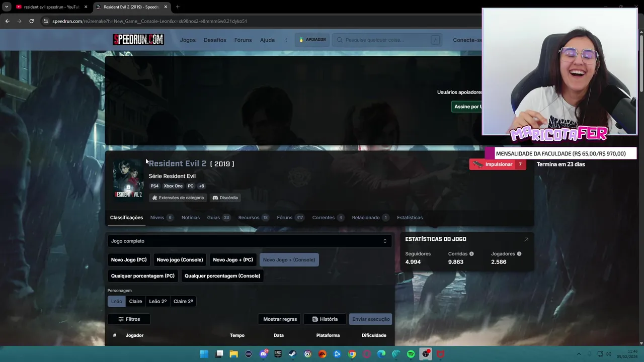Select Leão character option
This screenshot has width=644, height=362.
click(x=117, y=301)
